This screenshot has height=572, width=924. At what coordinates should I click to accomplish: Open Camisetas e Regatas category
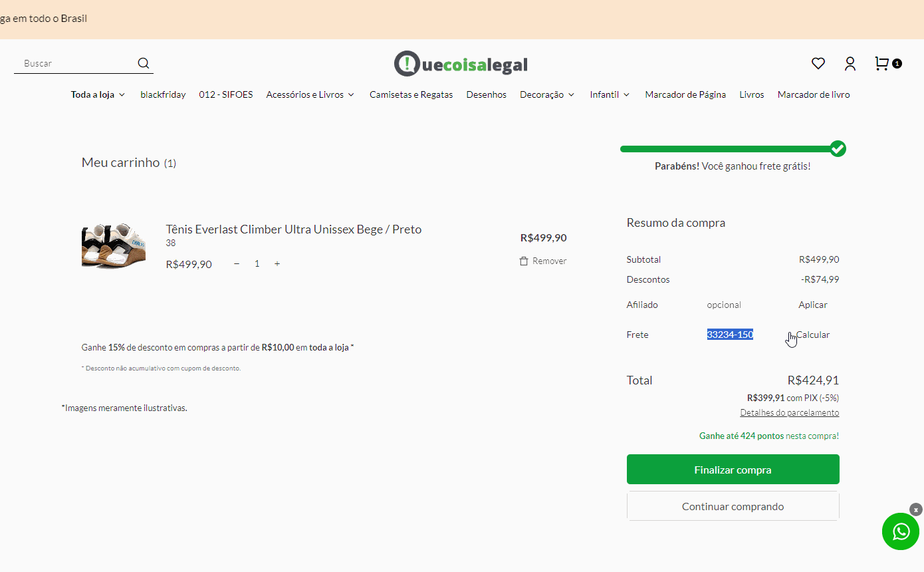(411, 95)
